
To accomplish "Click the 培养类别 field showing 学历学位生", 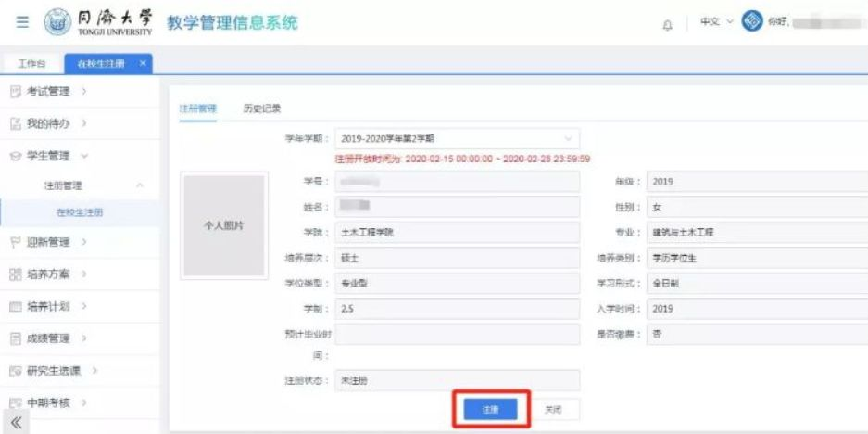I will pyautogui.click(x=757, y=259).
